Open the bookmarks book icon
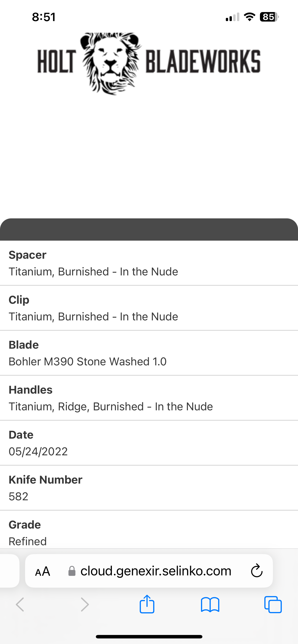The height and width of the screenshot is (644, 298). click(x=210, y=605)
